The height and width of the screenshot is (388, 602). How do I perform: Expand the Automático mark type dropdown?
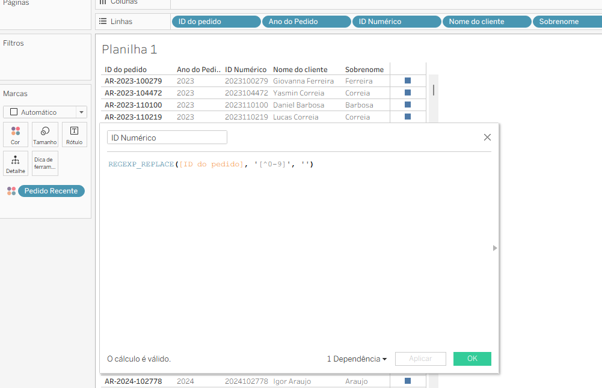click(x=81, y=112)
